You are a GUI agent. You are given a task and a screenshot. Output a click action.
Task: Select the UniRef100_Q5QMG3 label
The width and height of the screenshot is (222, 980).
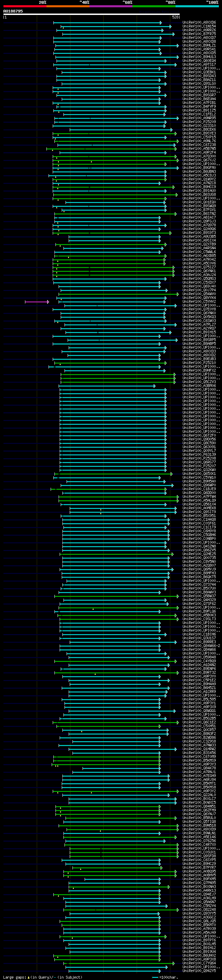tap(199, 278)
